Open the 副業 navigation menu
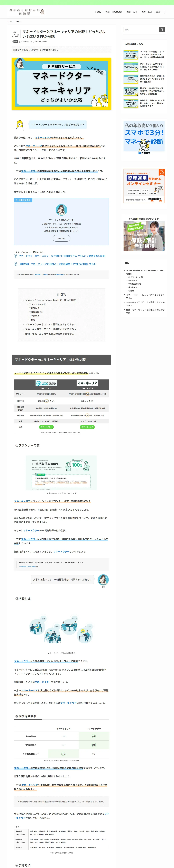 pos(158,12)
